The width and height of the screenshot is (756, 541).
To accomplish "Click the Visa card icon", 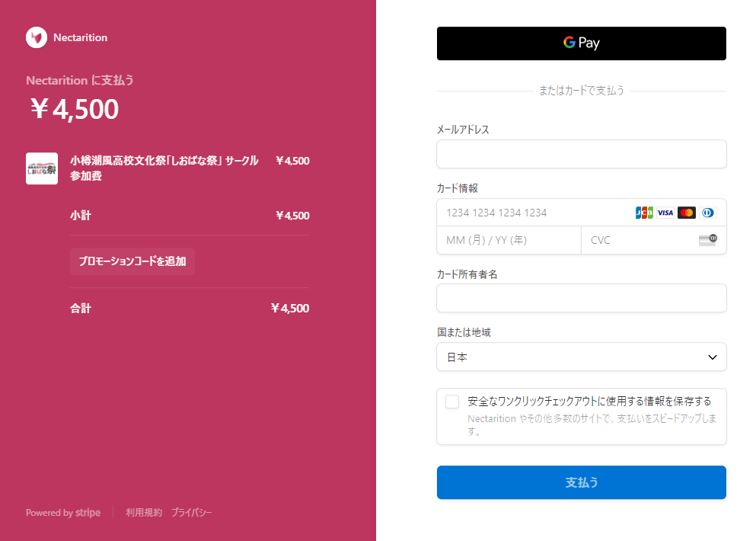I will (x=665, y=213).
